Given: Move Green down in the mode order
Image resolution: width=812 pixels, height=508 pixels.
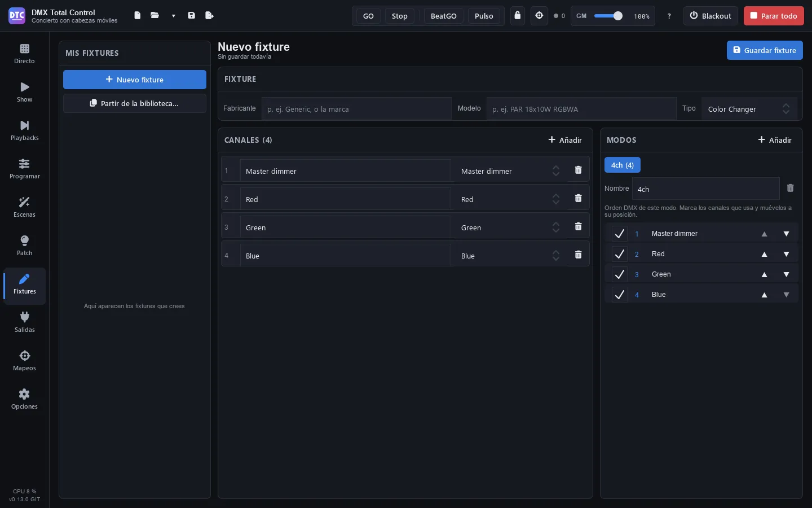Looking at the screenshot, I should pos(786,274).
